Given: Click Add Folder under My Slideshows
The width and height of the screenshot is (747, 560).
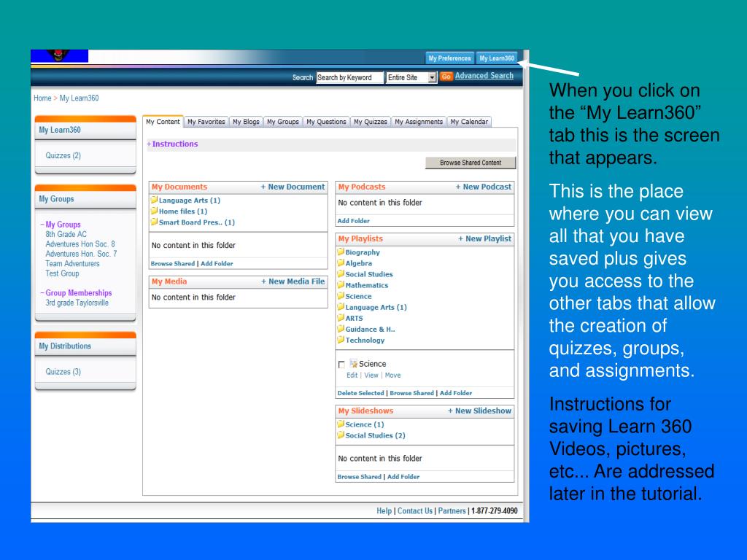Looking at the screenshot, I should point(403,477).
